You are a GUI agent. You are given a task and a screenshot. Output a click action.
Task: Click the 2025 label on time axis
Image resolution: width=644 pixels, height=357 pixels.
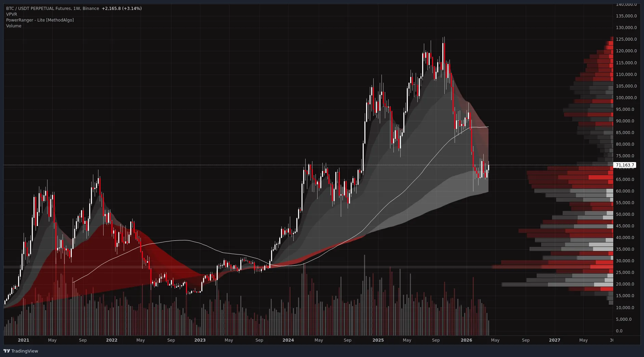[x=378, y=340]
